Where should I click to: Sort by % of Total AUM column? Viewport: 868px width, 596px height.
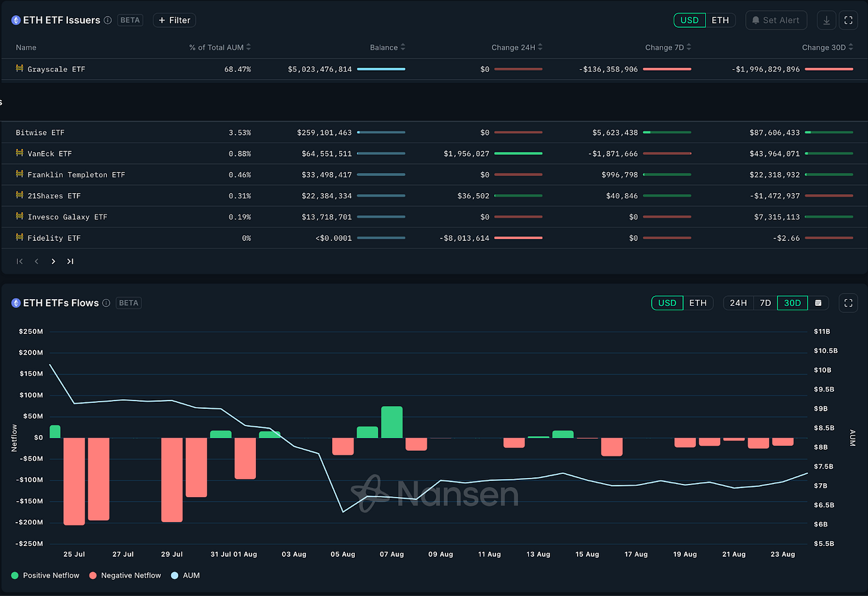(x=220, y=47)
